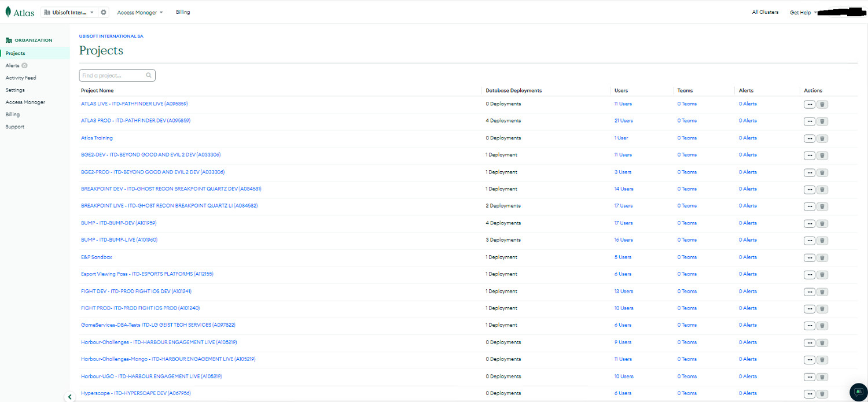
Task: View 21 Users for ATLAS PROD
Action: [623, 121]
